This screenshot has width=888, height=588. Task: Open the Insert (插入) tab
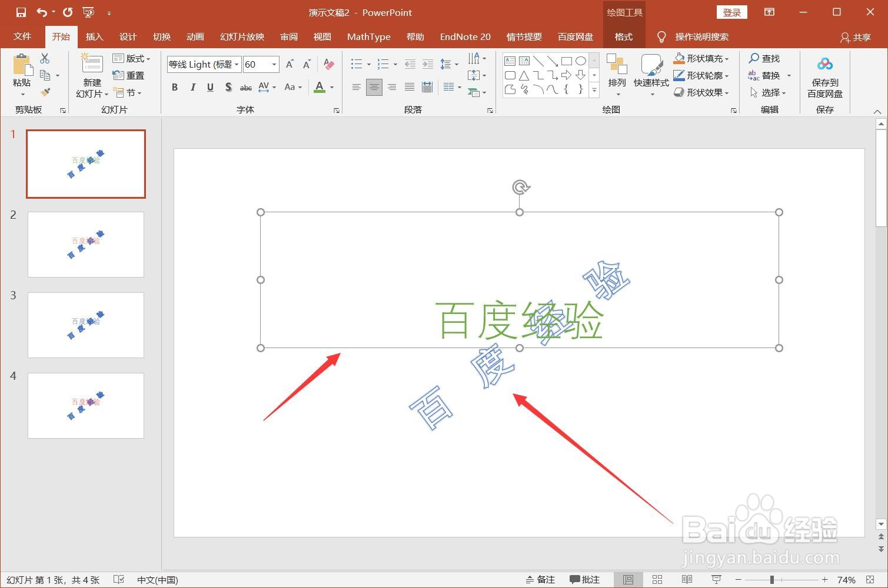[94, 36]
